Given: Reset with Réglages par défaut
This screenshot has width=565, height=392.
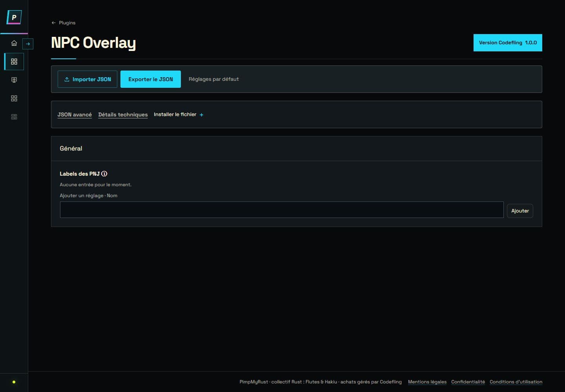Looking at the screenshot, I should tap(213, 79).
